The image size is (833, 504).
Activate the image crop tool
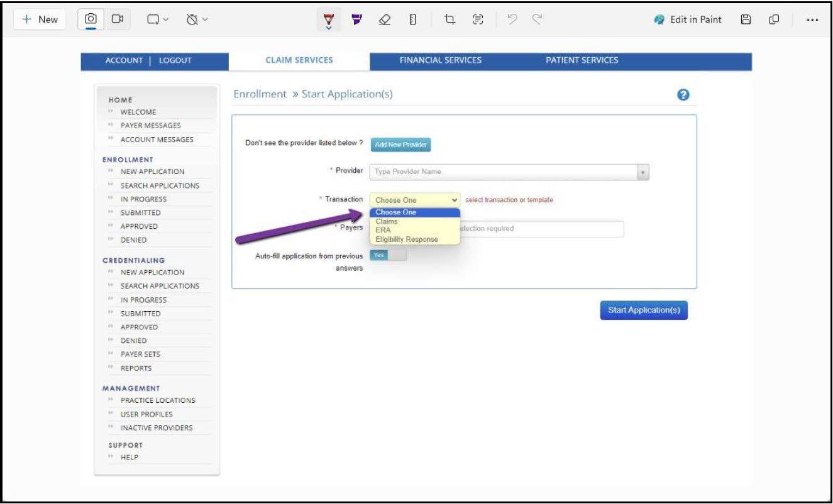[450, 19]
